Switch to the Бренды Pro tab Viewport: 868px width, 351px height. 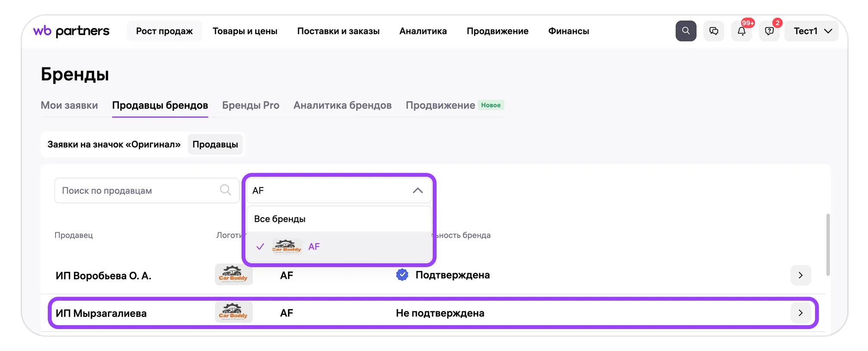(251, 105)
